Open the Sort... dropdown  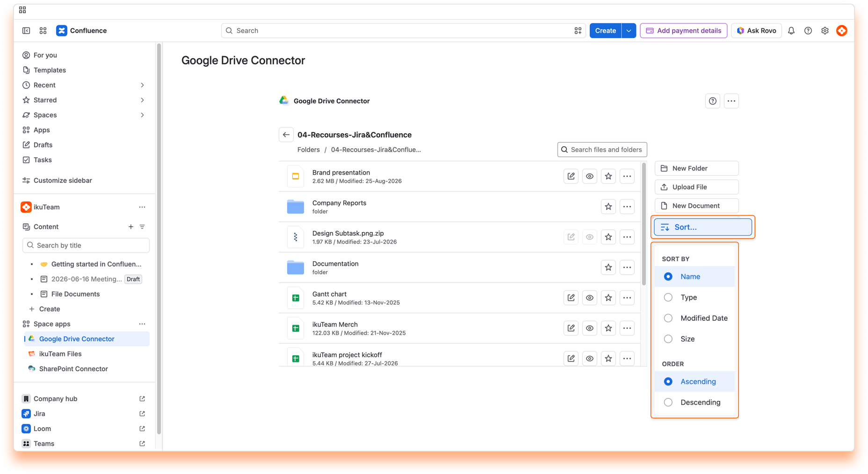(703, 227)
